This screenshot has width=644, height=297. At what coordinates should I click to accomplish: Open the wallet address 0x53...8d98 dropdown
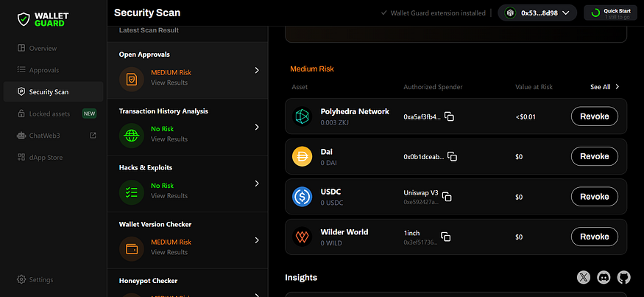[539, 13]
